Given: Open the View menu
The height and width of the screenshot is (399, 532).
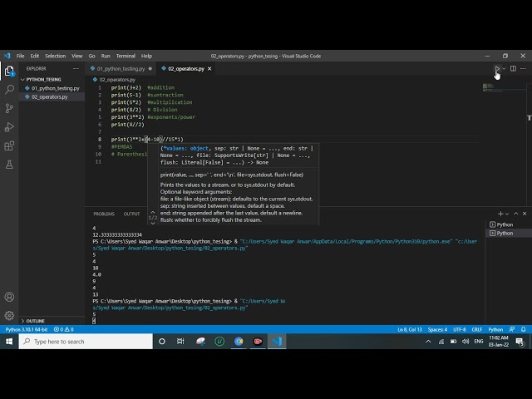Looking at the screenshot, I should [x=77, y=56].
